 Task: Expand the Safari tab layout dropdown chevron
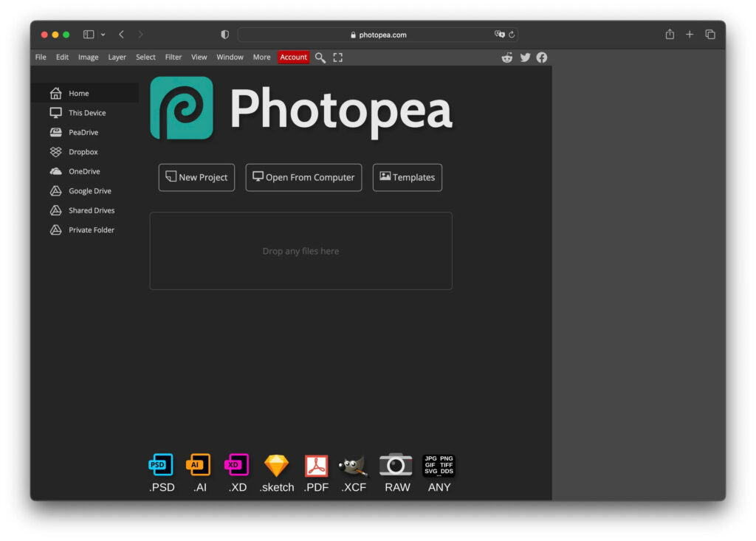102,34
